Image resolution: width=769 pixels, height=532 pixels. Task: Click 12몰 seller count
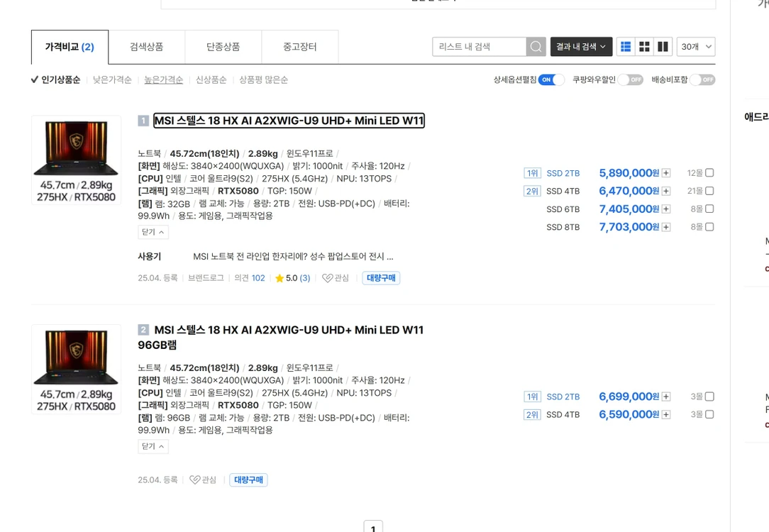(x=695, y=172)
